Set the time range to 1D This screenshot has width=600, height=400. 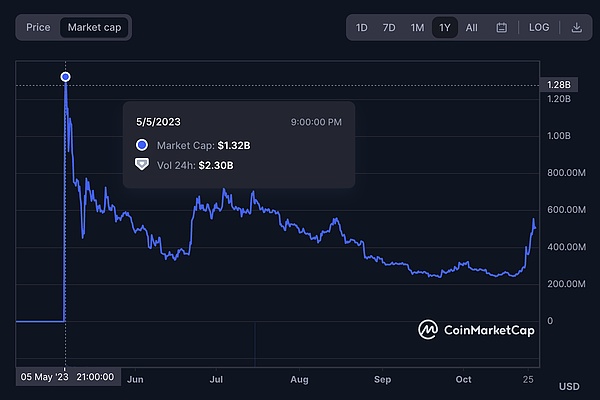[362, 28]
